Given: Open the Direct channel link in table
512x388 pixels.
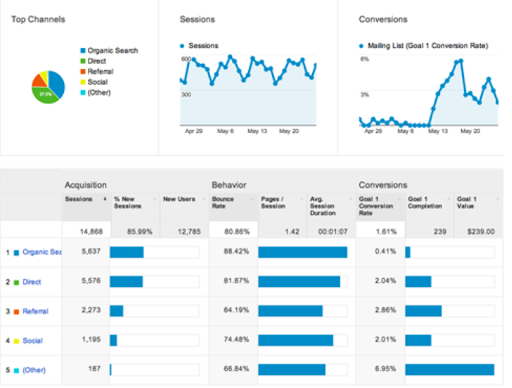Looking at the screenshot, I should click(x=32, y=282).
